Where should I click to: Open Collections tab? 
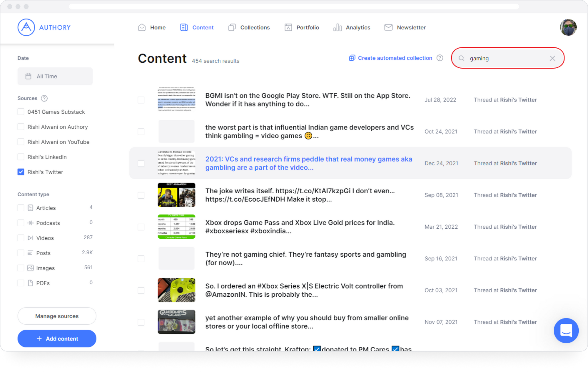click(x=249, y=27)
